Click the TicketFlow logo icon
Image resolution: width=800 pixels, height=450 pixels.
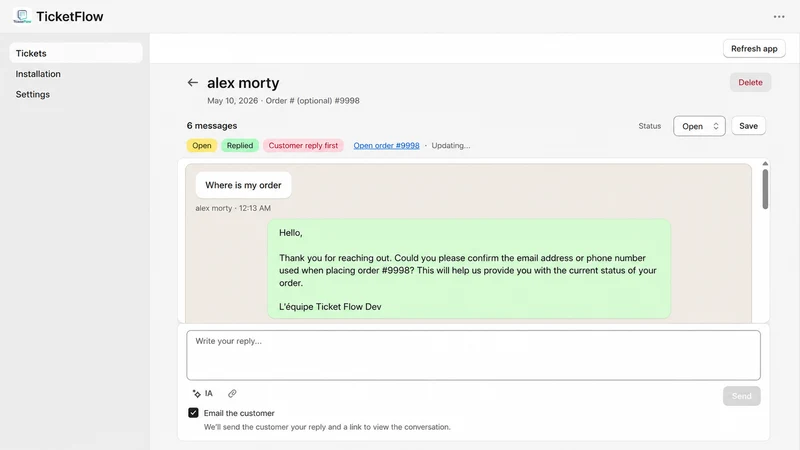click(22, 16)
